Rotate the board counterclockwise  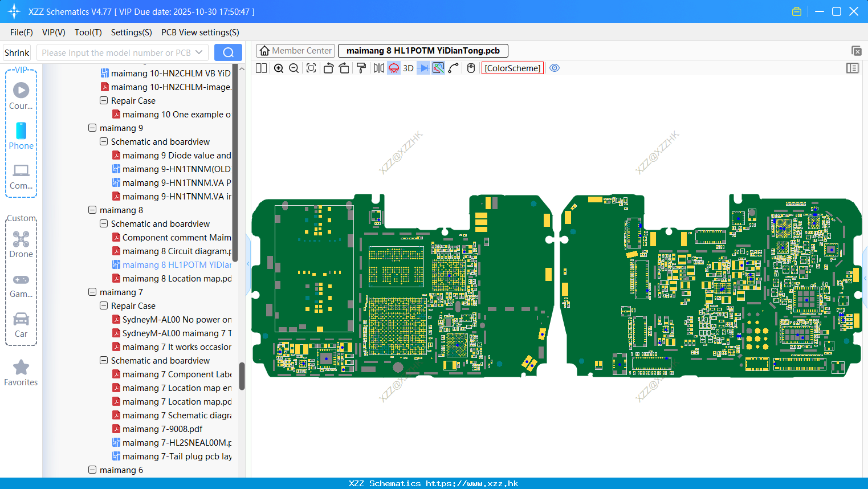328,68
